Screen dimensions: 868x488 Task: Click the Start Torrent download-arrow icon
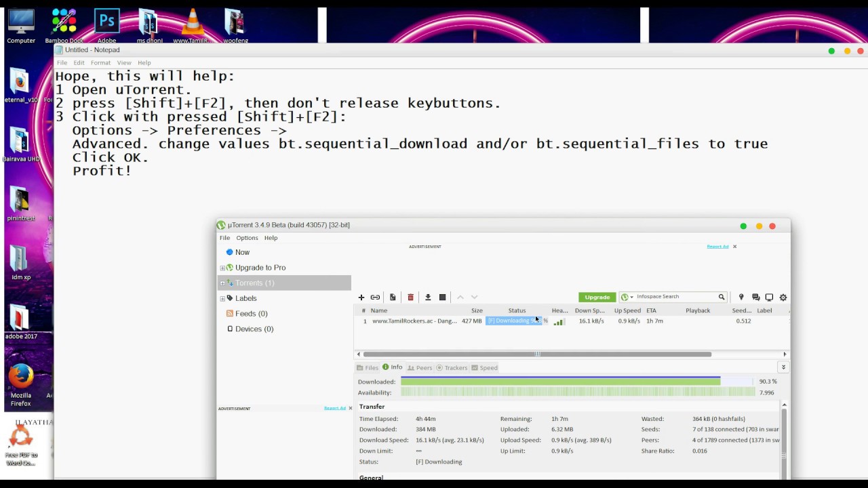click(428, 297)
